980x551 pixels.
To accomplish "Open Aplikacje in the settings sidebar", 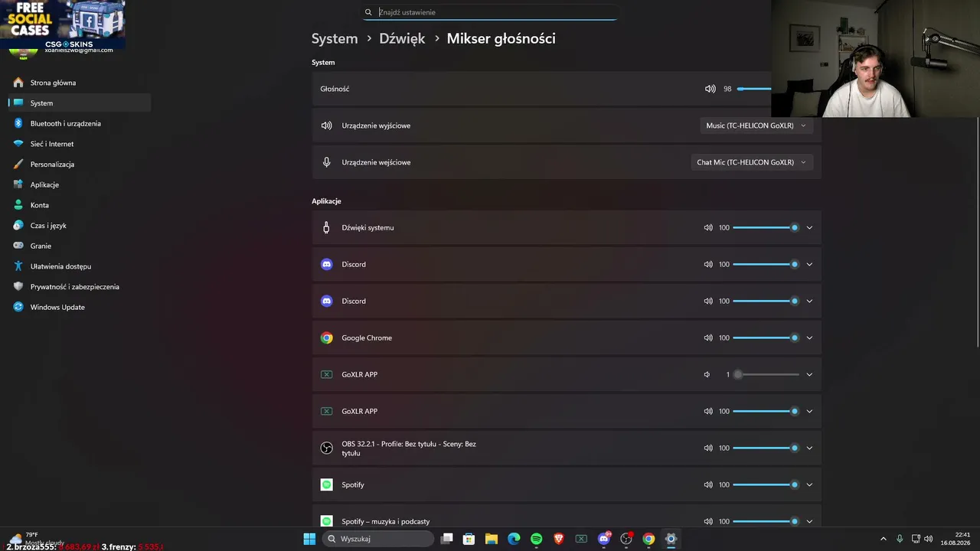I will click(x=80, y=184).
